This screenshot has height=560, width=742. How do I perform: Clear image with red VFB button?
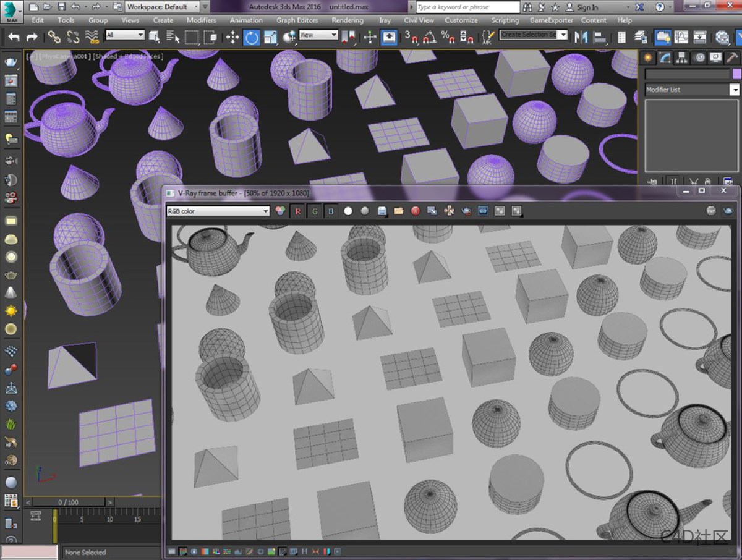tap(416, 211)
